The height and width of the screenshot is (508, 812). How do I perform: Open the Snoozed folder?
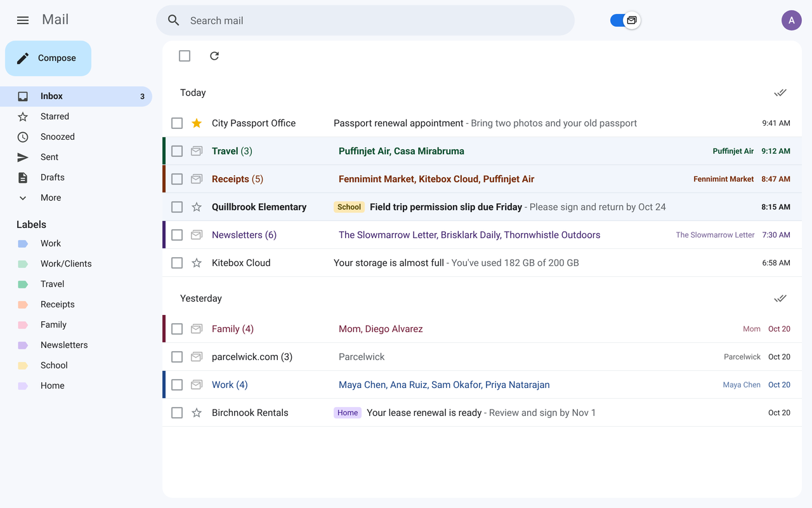[x=76, y=137]
